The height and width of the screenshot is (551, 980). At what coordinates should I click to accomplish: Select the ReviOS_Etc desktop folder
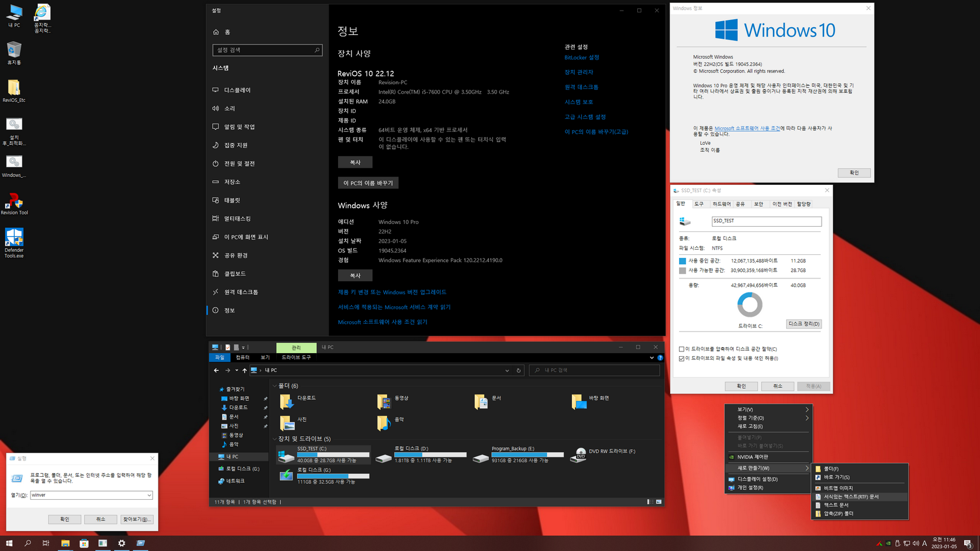(14, 91)
